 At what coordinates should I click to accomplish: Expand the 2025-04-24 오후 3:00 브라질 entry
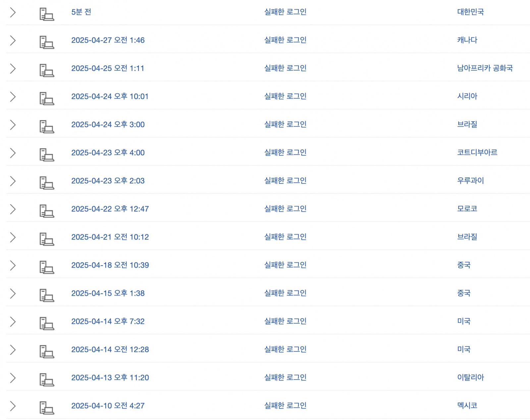click(x=13, y=125)
